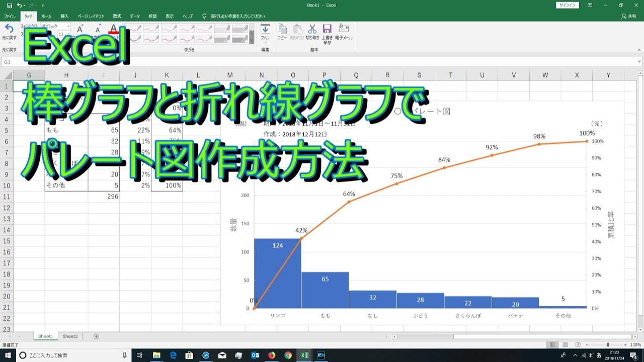The width and height of the screenshot is (644, 362).
Task: Click cell containing 296 total
Action: (x=104, y=197)
